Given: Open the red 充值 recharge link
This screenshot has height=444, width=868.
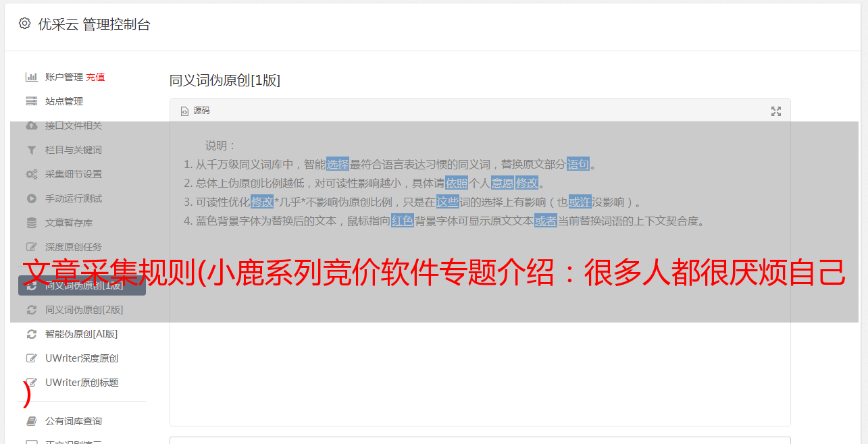Looking at the screenshot, I should (95, 77).
